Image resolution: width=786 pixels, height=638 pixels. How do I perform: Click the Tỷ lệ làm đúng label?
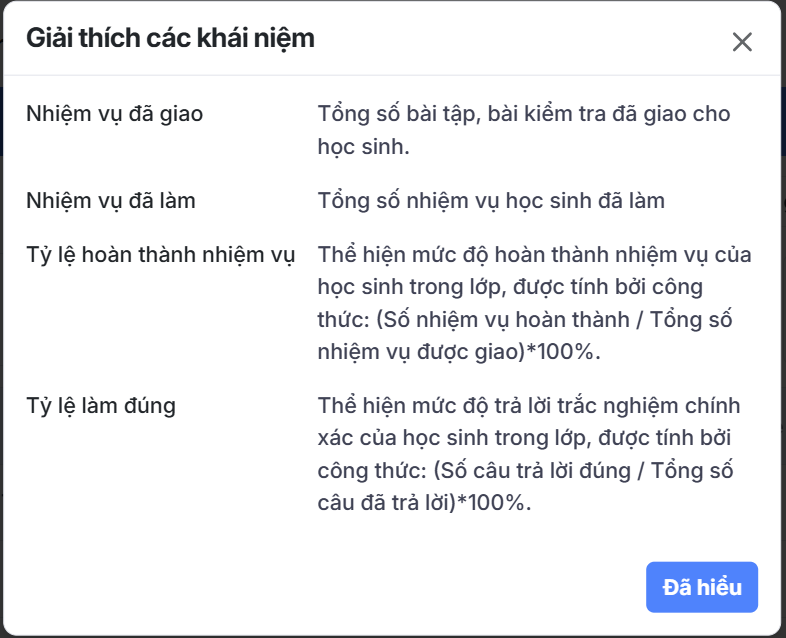[x=101, y=406]
